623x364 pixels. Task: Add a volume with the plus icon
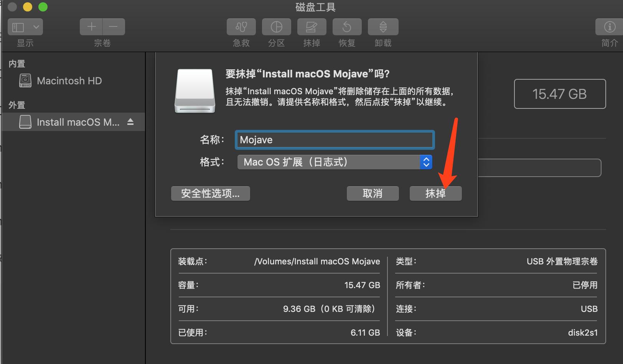click(91, 26)
